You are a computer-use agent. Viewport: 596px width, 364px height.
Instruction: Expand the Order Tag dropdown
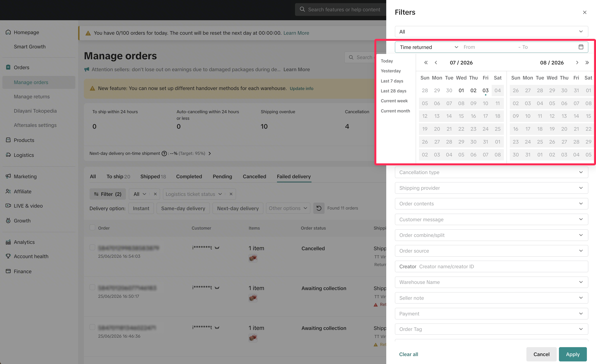[x=491, y=329]
